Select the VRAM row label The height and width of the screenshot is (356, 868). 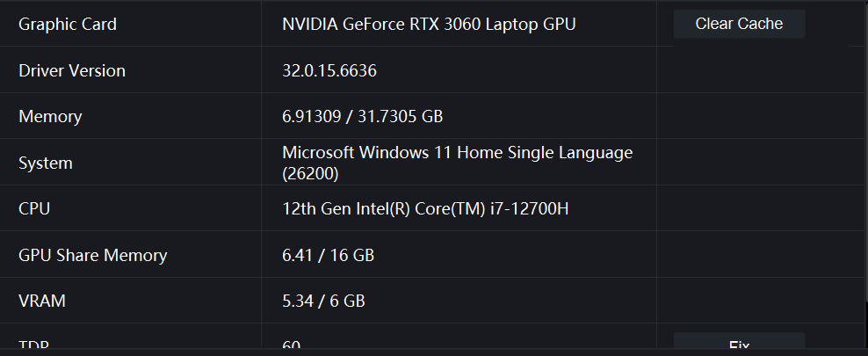tap(42, 301)
